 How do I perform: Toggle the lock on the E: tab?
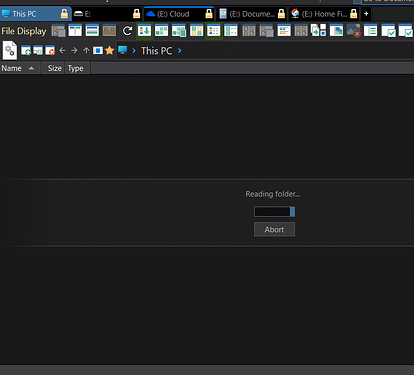click(136, 14)
